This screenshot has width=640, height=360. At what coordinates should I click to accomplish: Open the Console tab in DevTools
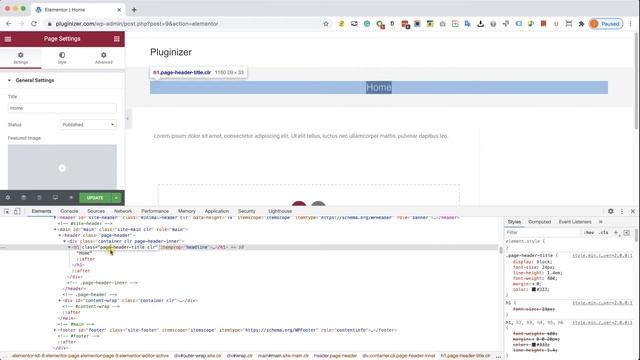[x=69, y=211]
